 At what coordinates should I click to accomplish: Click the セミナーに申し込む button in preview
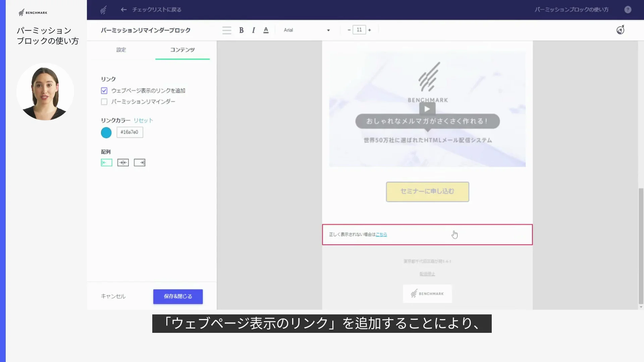(428, 192)
